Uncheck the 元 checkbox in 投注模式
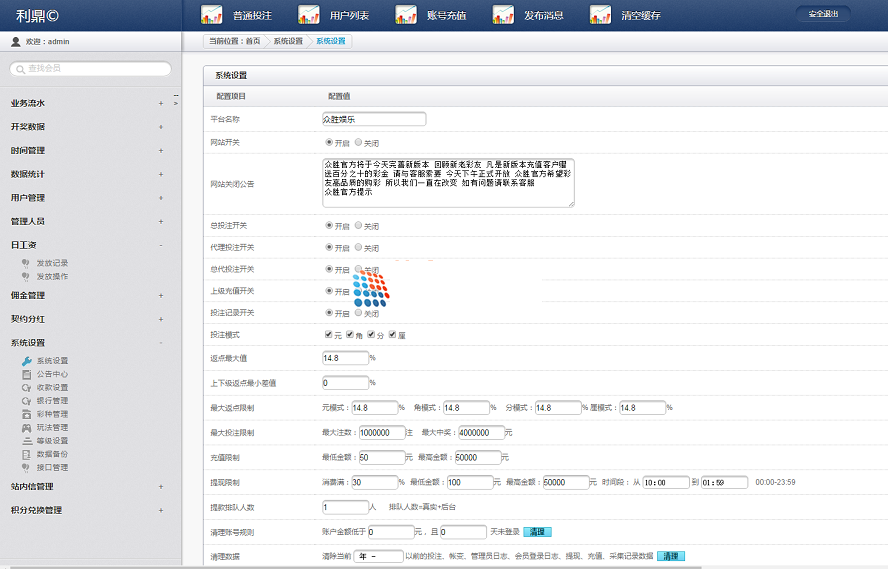 tap(329, 334)
